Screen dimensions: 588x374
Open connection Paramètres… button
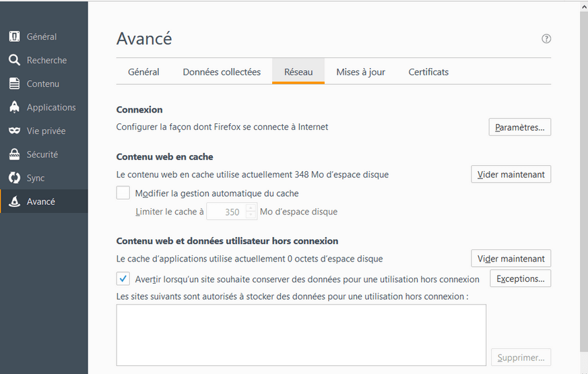pos(520,127)
